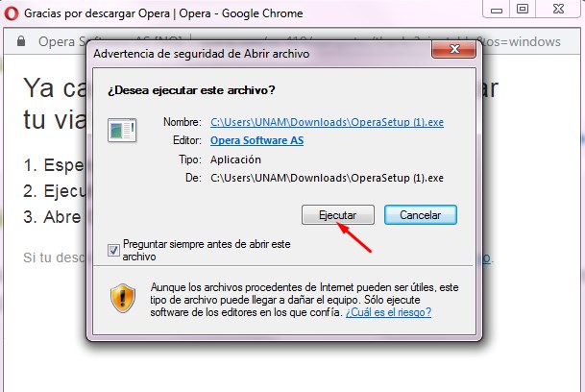Click the yellow security shield warning icon

123,298
